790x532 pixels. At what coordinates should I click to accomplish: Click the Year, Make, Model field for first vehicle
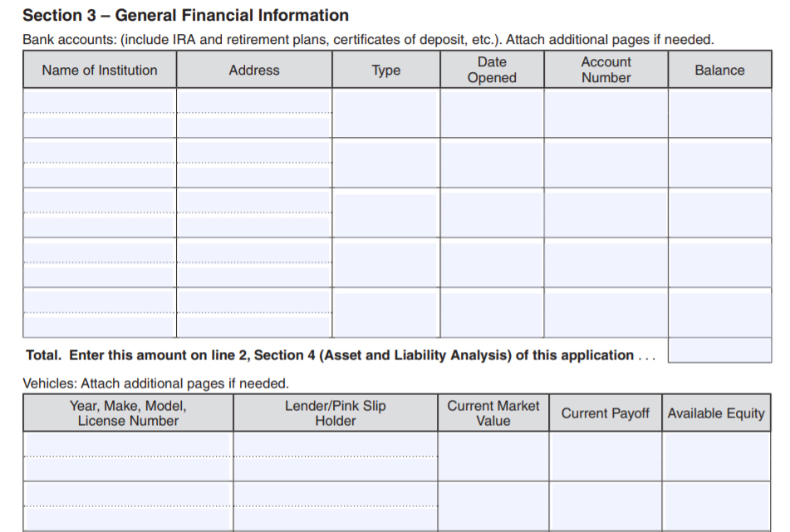click(x=125, y=455)
